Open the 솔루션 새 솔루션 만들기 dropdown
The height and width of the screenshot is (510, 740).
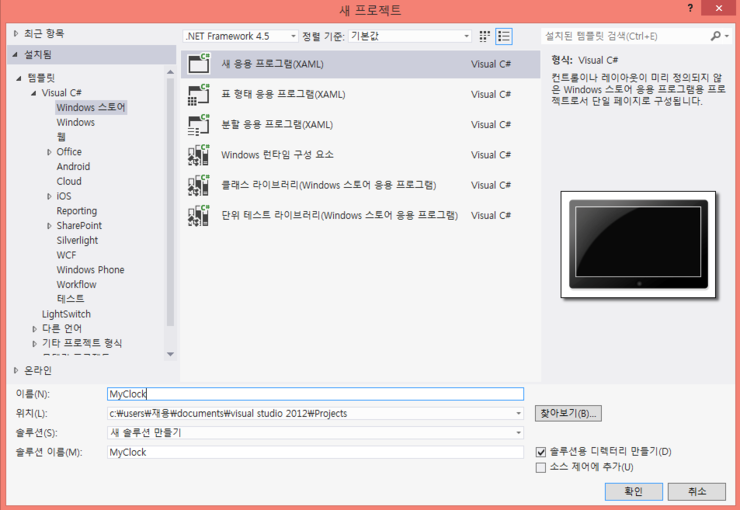coord(518,433)
